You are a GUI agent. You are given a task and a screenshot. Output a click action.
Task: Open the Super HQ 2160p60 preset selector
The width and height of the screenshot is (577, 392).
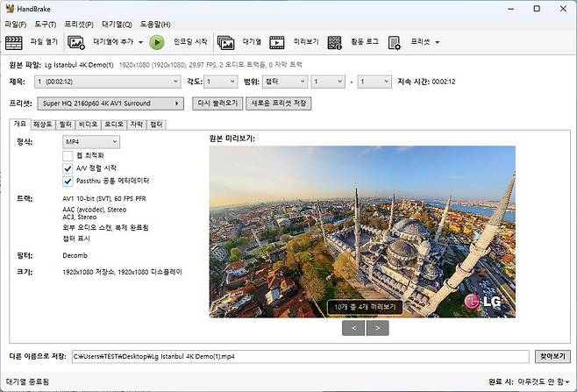(110, 103)
